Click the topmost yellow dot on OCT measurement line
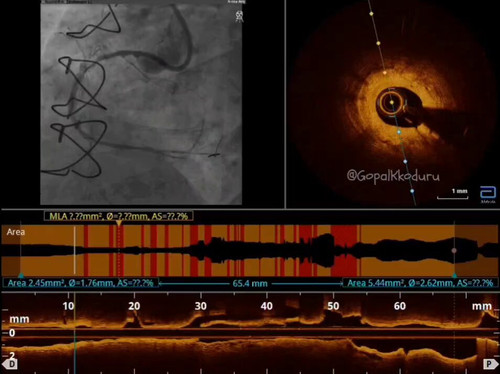500x374 pixels. point(371,14)
